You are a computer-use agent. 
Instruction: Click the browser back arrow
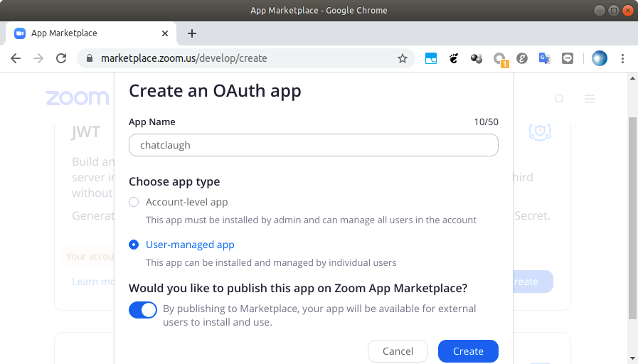point(16,58)
